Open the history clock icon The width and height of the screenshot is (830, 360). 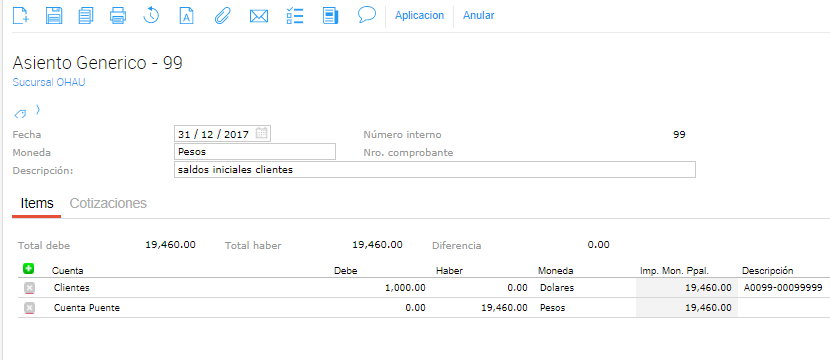point(151,15)
